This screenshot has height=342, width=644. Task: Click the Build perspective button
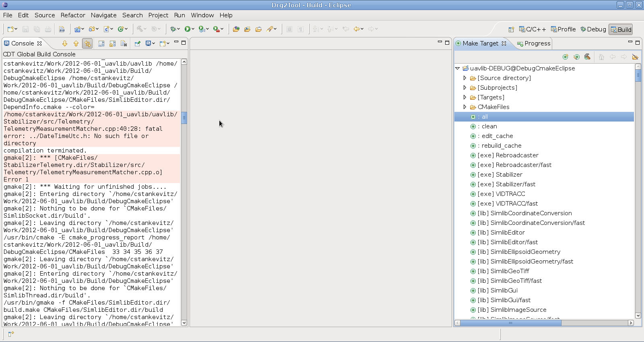pyautogui.click(x=621, y=29)
